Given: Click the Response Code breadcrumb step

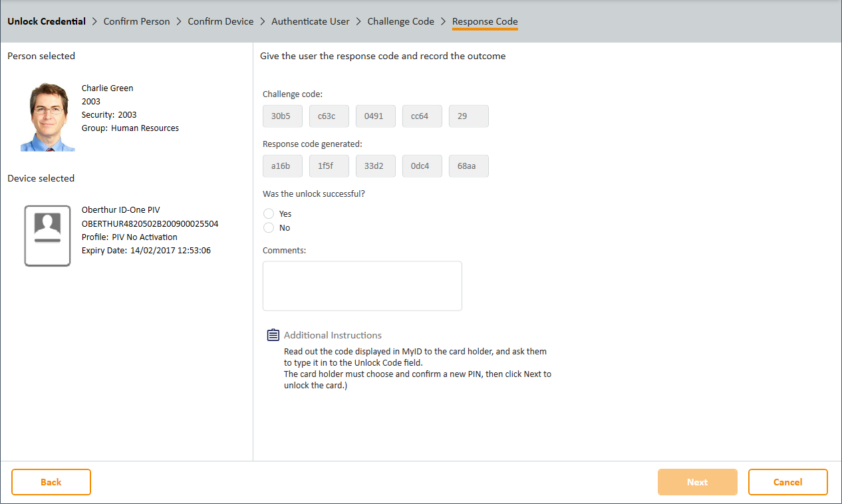Looking at the screenshot, I should pos(485,21).
